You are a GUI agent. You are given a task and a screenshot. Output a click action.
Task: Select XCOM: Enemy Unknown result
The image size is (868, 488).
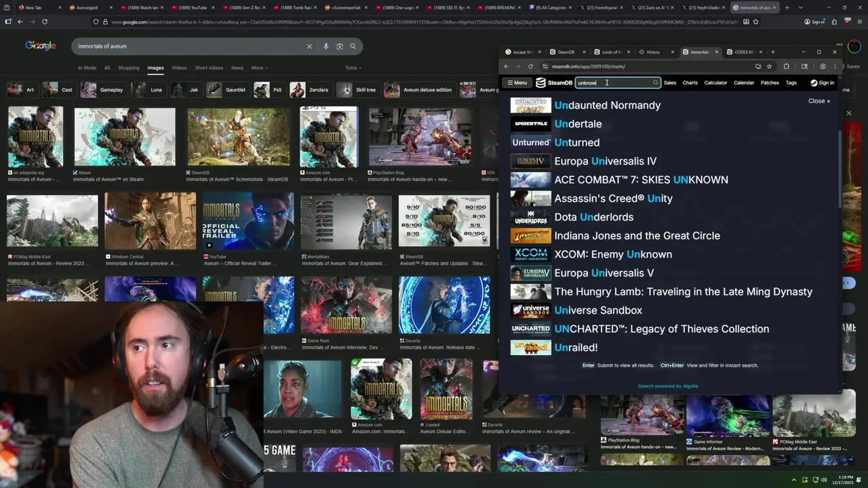click(x=670, y=254)
